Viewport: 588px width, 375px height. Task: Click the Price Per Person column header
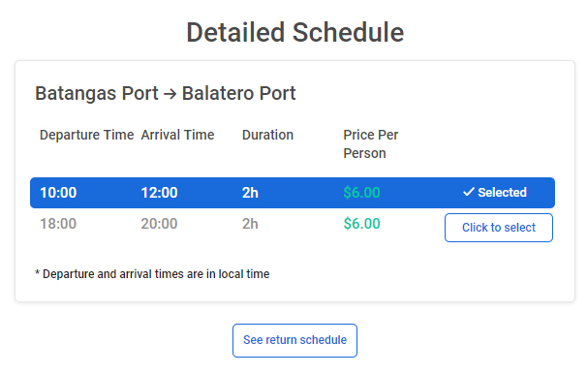[370, 144]
